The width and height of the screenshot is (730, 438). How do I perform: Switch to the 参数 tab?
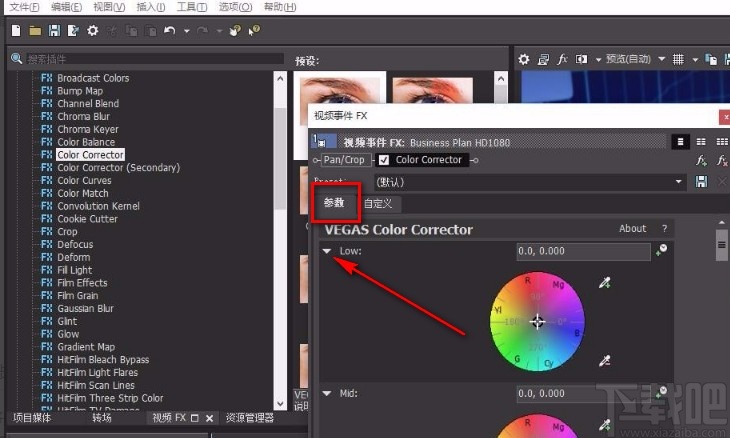(334, 203)
